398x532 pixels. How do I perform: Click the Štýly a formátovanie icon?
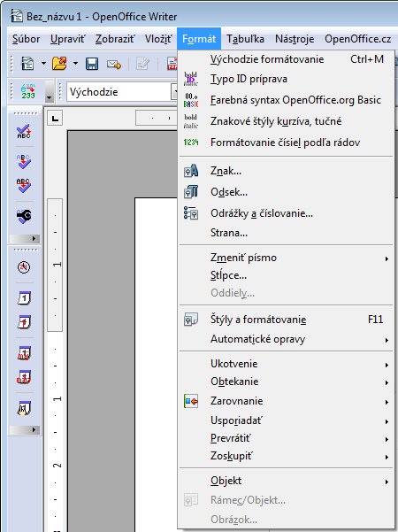(x=191, y=320)
